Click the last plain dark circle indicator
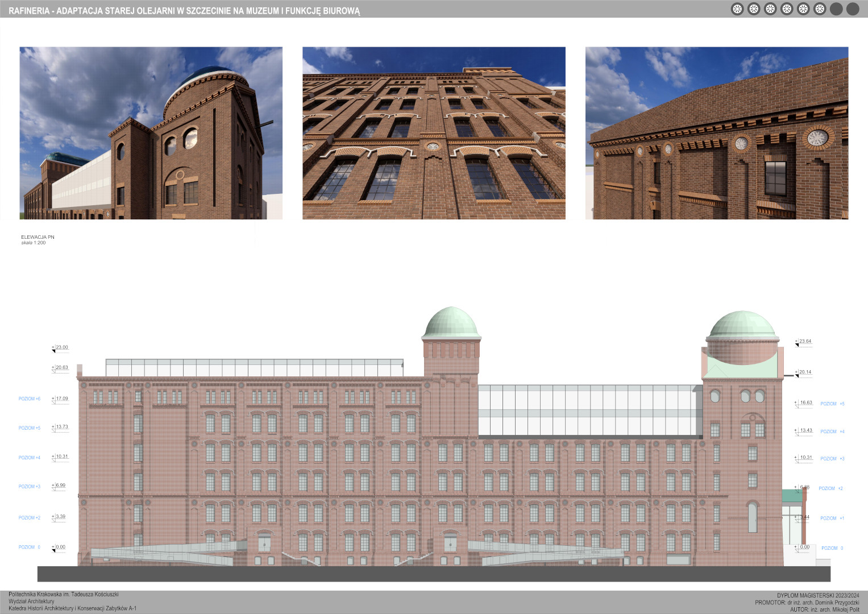868x614 pixels. coord(853,9)
